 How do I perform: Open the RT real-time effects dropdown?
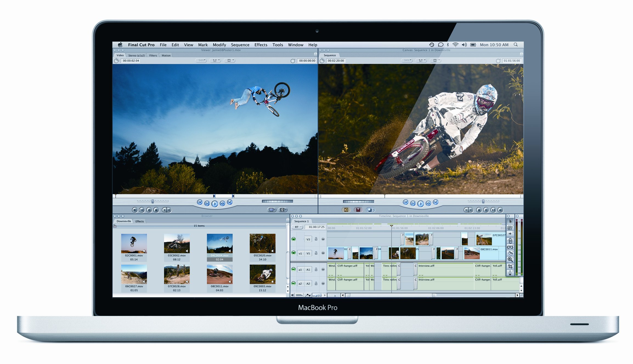click(297, 227)
